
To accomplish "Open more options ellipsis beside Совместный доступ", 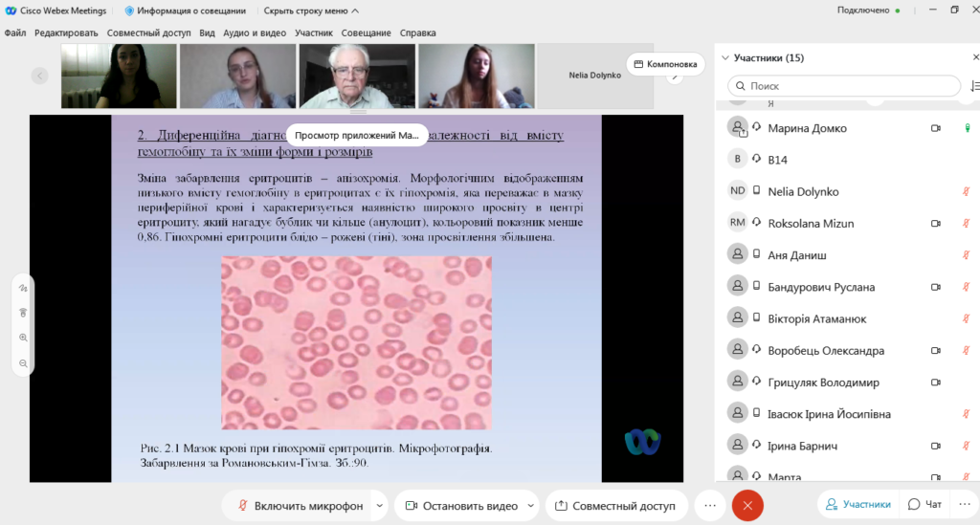I will tap(710, 506).
